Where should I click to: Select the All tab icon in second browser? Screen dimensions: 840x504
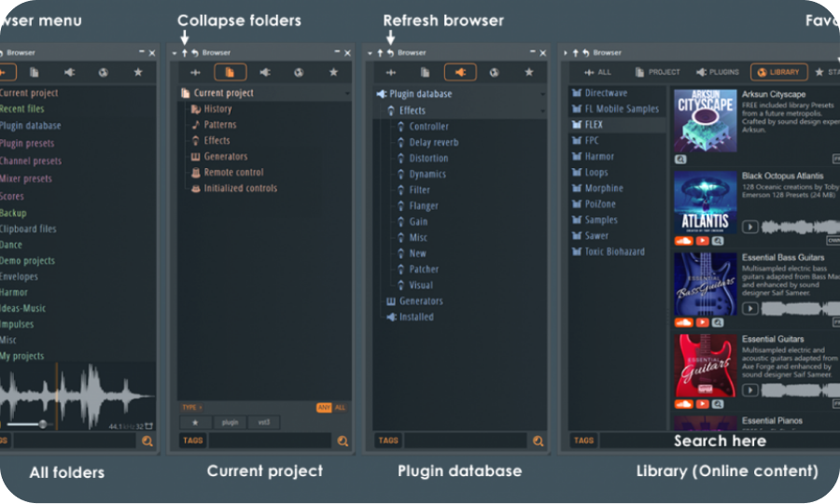click(x=195, y=72)
